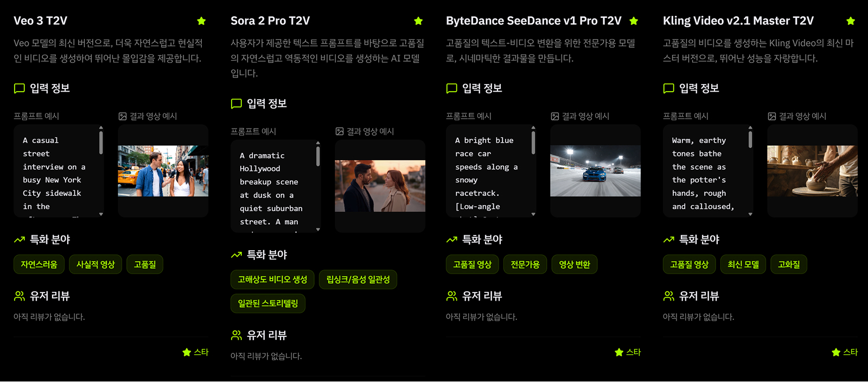Click the trending arrow icon in Veo 특화 분야
Screen dimensions: 868x382
pyautogui.click(x=20, y=239)
